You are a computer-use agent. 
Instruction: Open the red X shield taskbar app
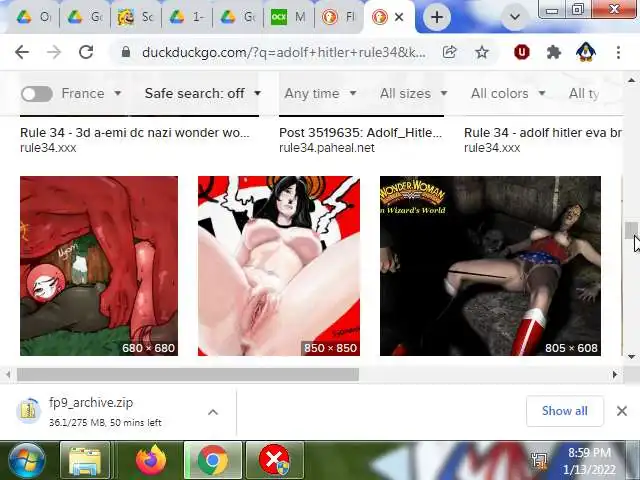(x=275, y=460)
